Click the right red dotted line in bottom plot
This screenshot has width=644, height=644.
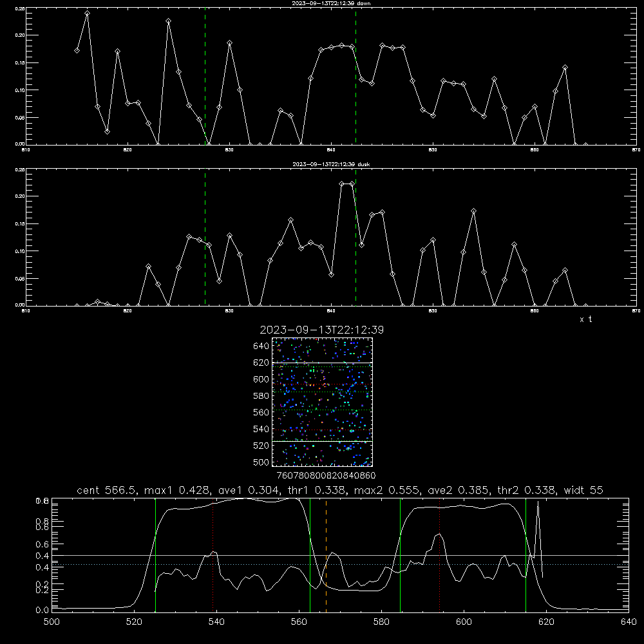coord(439,555)
